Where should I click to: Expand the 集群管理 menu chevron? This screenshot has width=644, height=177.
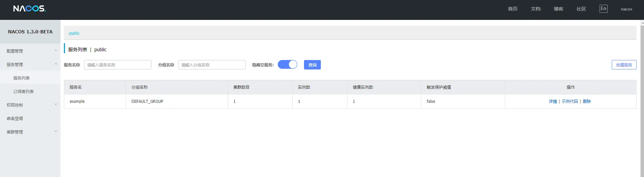point(56,131)
